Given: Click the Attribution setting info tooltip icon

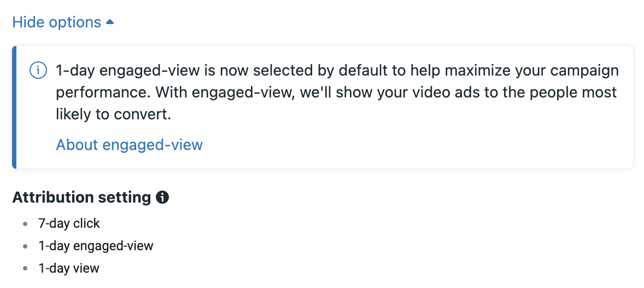Looking at the screenshot, I should pyautogui.click(x=162, y=198).
